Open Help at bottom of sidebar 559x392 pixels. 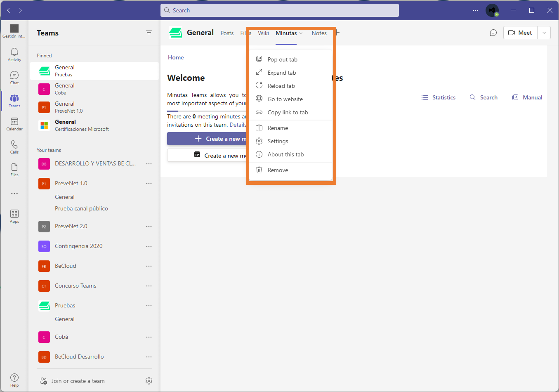pos(14,380)
